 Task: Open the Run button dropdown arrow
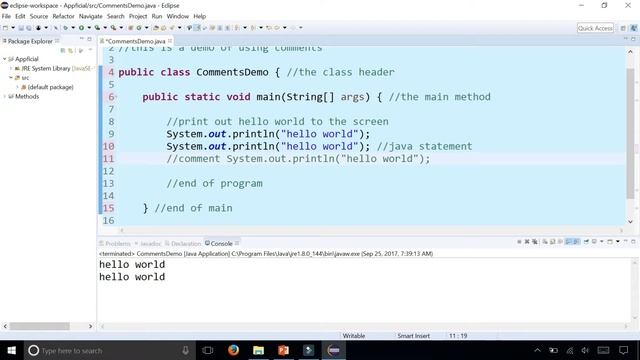(x=89, y=28)
